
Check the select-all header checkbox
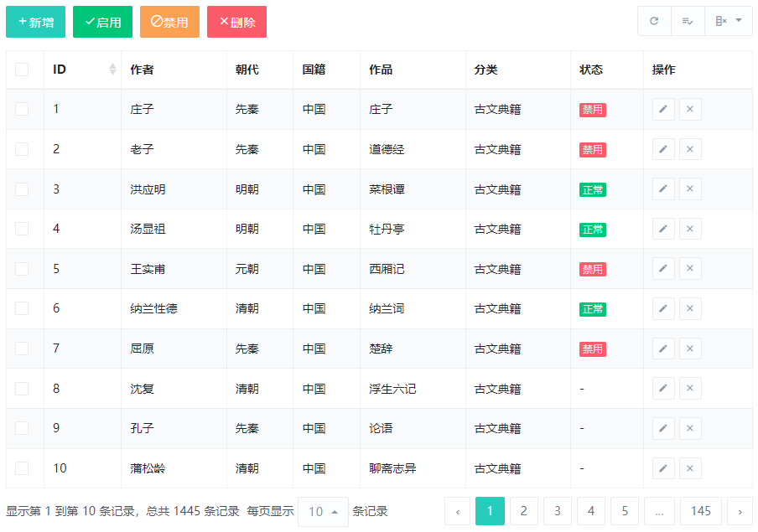pyautogui.click(x=22, y=70)
